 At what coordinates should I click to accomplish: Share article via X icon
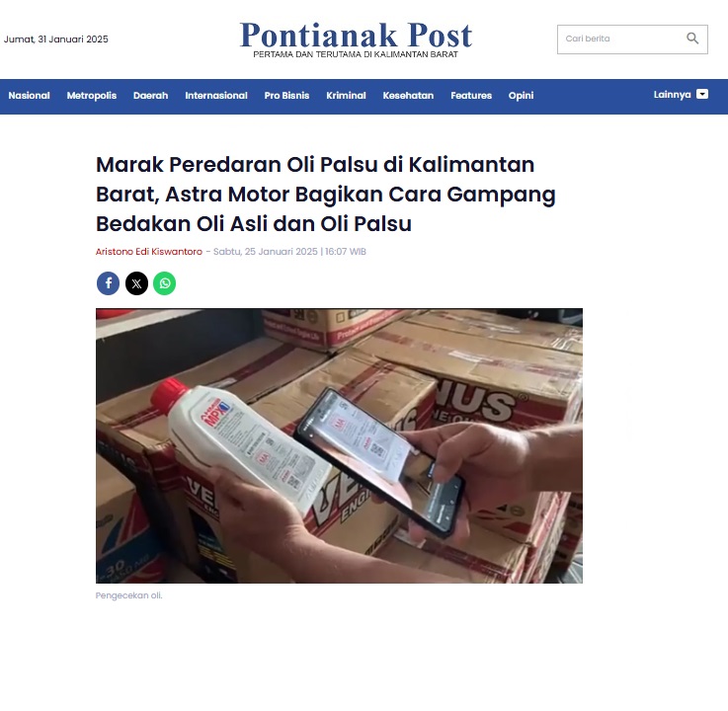[x=136, y=283]
